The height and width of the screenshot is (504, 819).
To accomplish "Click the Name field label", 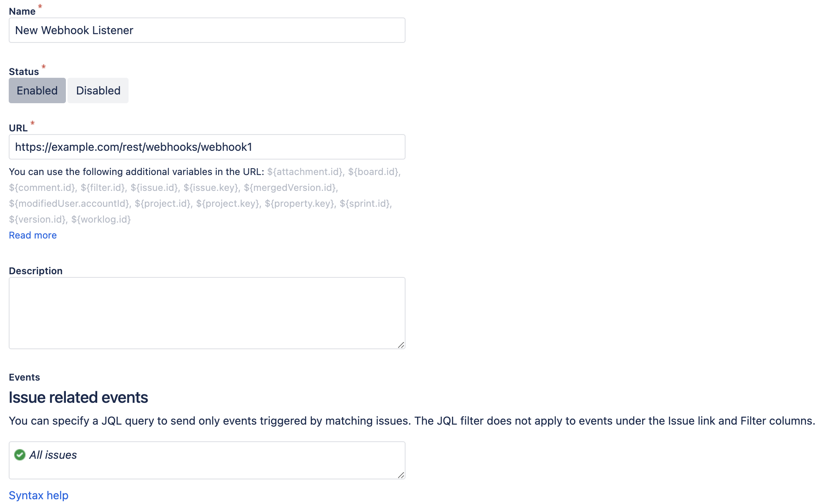I will click(22, 12).
